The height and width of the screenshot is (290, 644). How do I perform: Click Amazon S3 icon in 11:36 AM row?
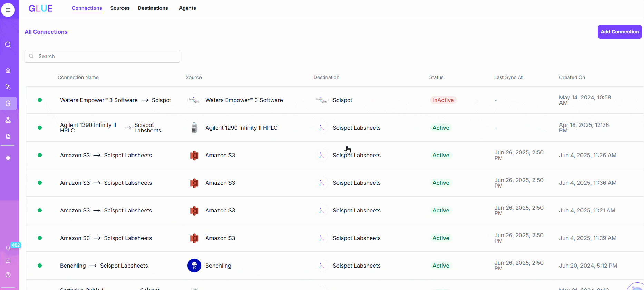coord(194,183)
